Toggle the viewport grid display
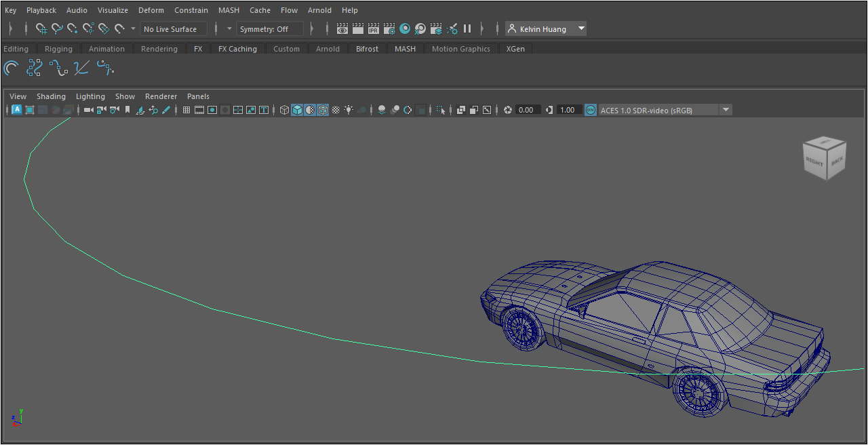Screen dimensions: 868x445 [x=186, y=110]
